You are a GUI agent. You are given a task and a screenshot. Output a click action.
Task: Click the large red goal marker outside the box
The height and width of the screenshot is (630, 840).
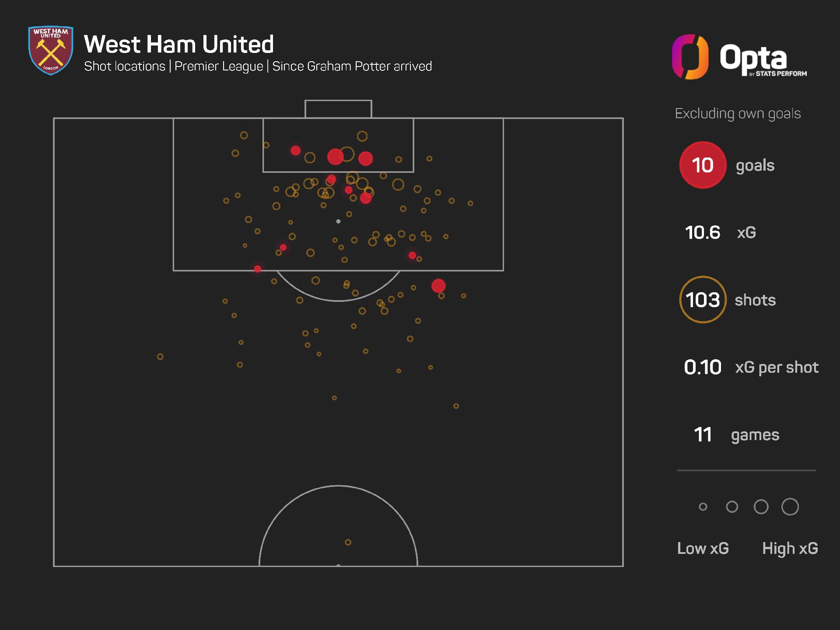(x=438, y=286)
